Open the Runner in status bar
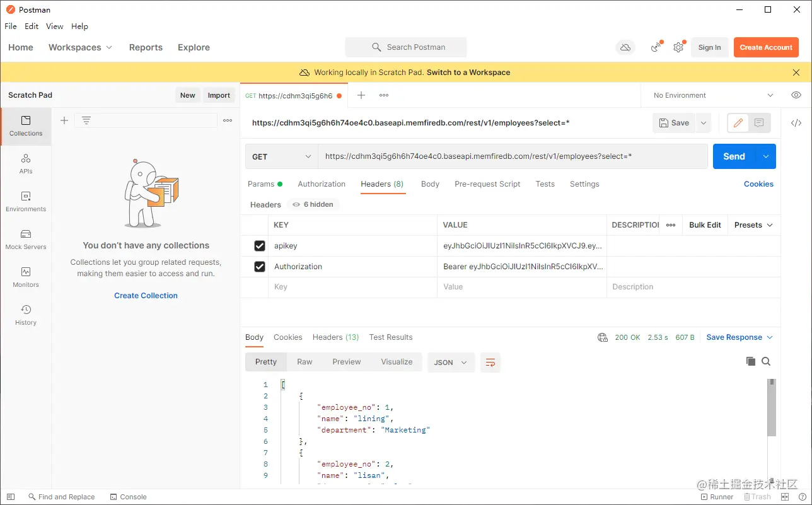Screen dimensions: 812x505 coord(716,497)
